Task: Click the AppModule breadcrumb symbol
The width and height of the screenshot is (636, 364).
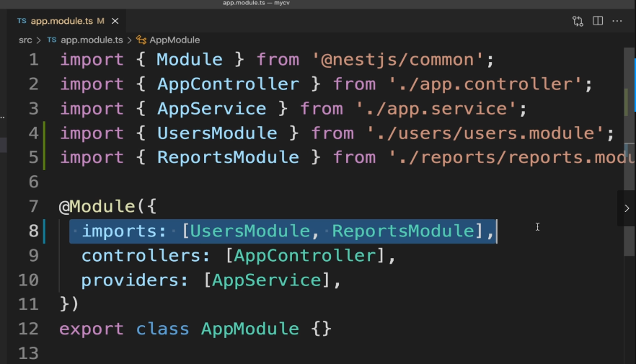Action: click(175, 40)
